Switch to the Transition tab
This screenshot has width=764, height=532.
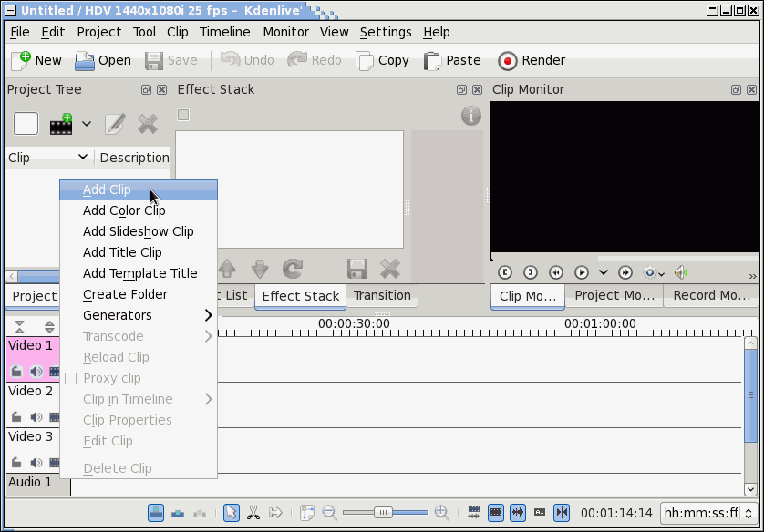tap(382, 295)
